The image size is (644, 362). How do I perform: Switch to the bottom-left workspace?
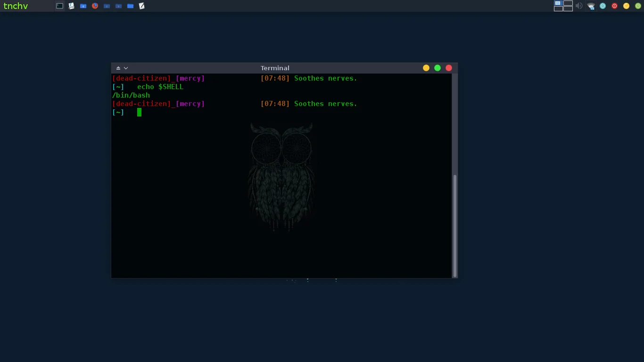click(x=558, y=8)
